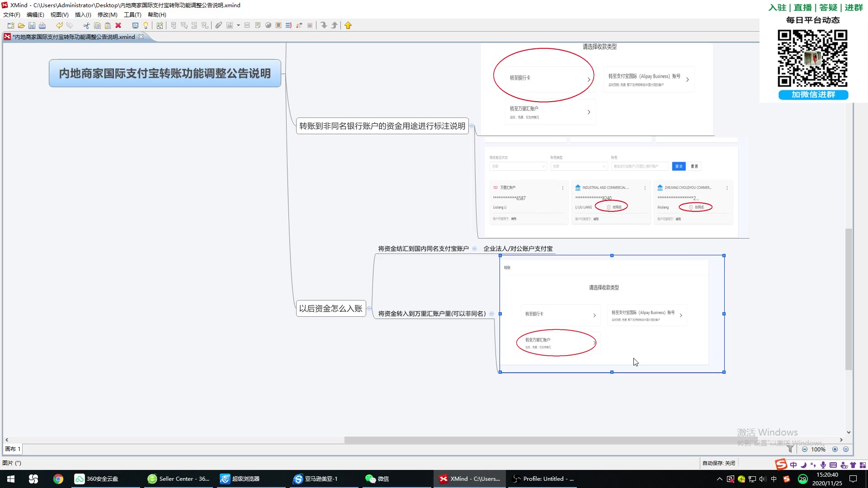Viewport: 868px width, 488px height.
Task: Close the xmind document tab
Action: [x=141, y=37]
